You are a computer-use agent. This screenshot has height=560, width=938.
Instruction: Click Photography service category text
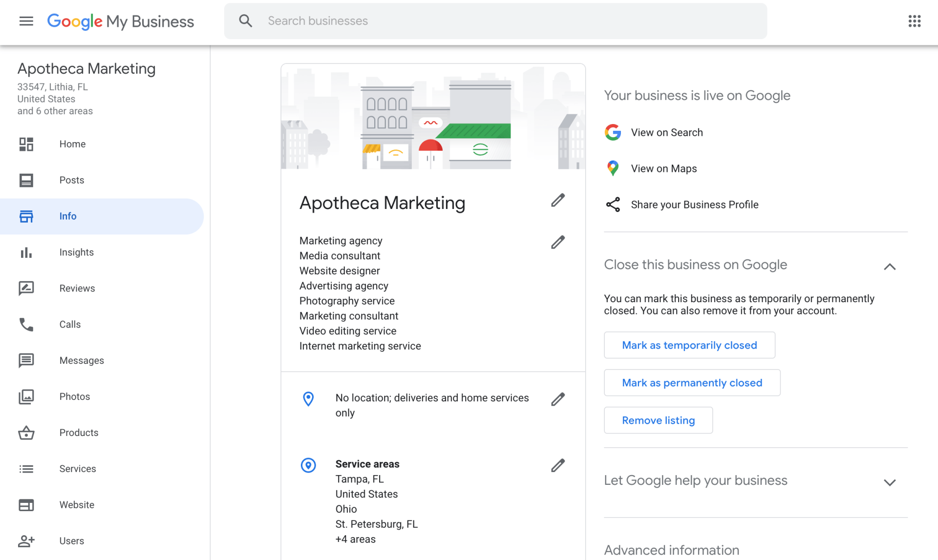(x=347, y=301)
